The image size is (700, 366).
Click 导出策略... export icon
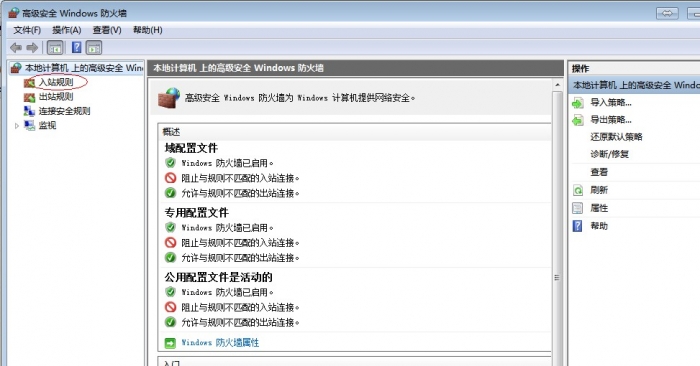[x=578, y=120]
